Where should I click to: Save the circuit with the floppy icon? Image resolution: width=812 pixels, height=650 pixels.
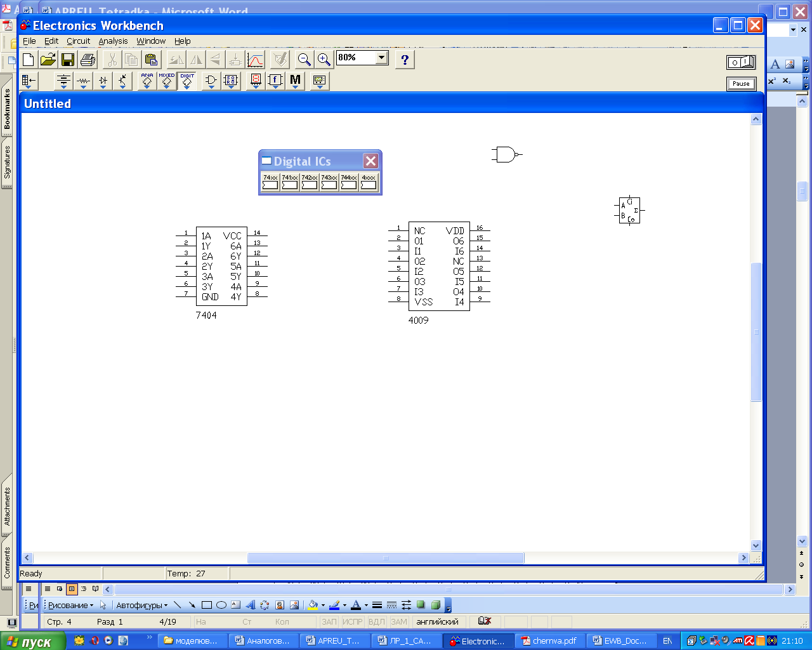[68, 60]
